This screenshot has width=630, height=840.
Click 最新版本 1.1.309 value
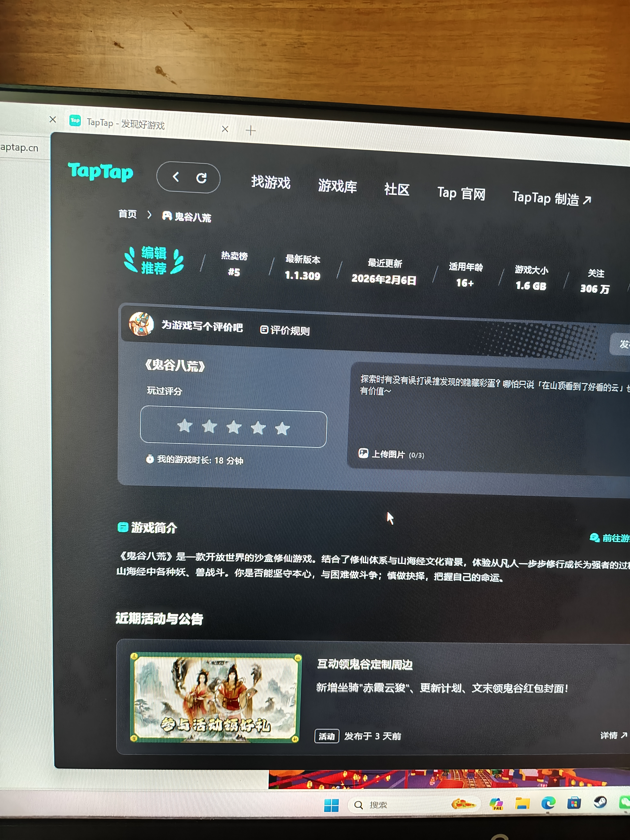[303, 267]
